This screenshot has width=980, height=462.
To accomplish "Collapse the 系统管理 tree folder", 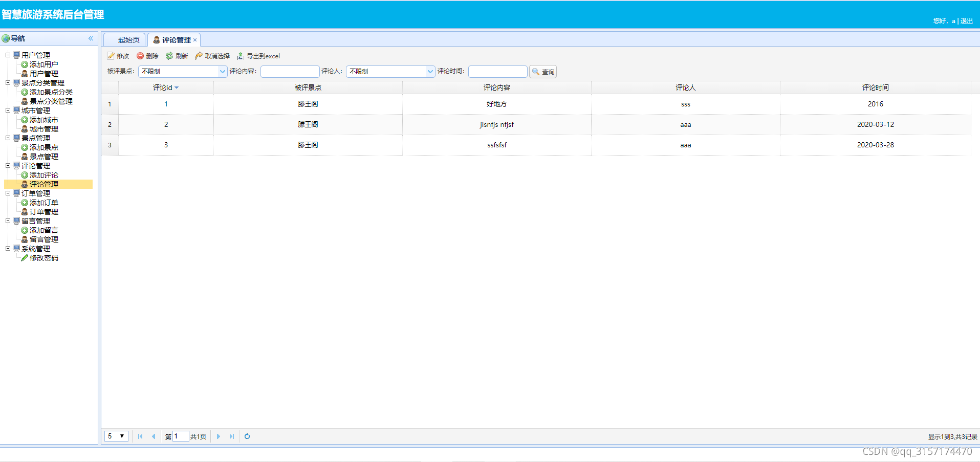I will coord(8,248).
